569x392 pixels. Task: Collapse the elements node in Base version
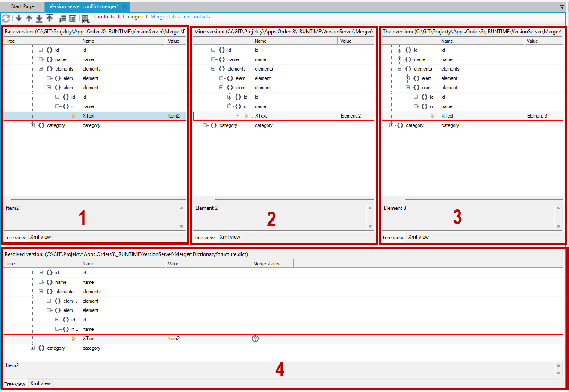coord(41,69)
